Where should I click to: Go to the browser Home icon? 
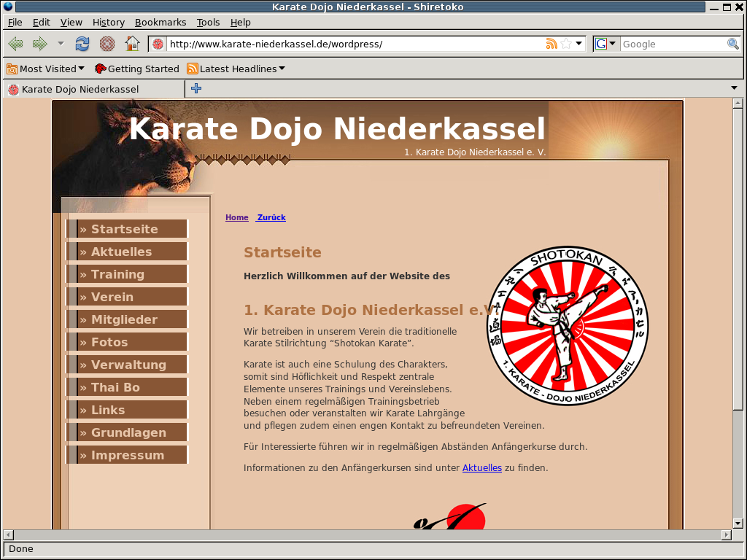[132, 44]
